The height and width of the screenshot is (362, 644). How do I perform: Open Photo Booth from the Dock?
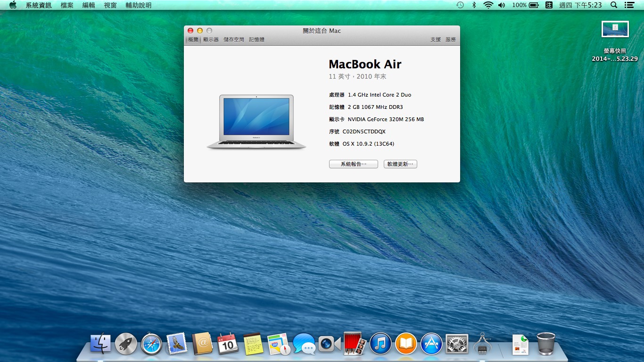[x=355, y=344]
